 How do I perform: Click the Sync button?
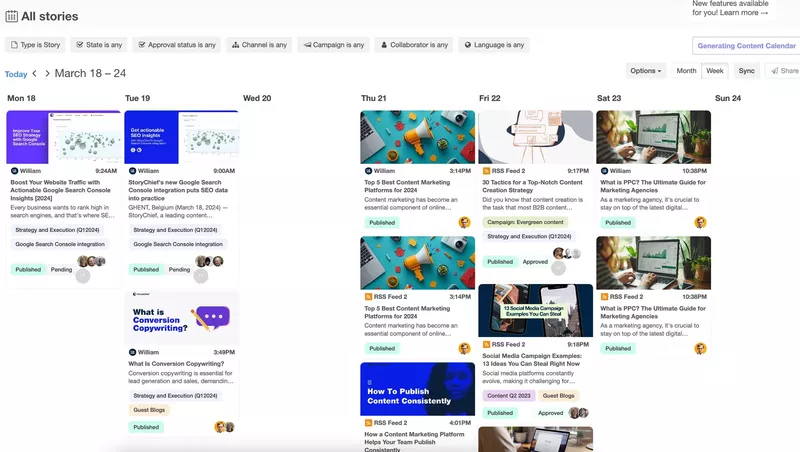pyautogui.click(x=746, y=71)
